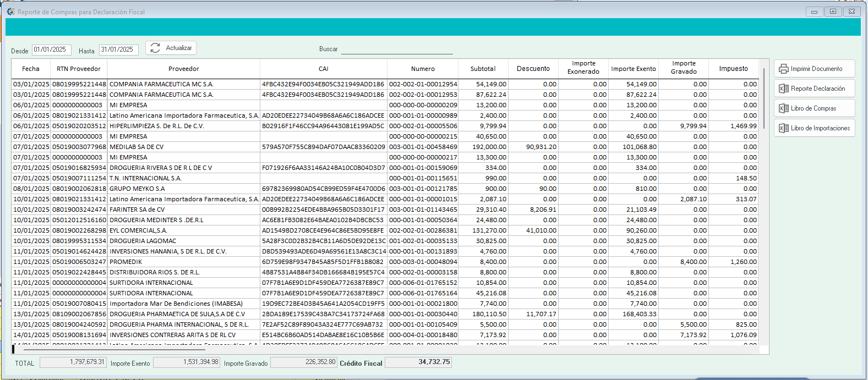Click the Excel icon for Reporte Declaración
Screen dimensions: 868x380
pos(783,89)
